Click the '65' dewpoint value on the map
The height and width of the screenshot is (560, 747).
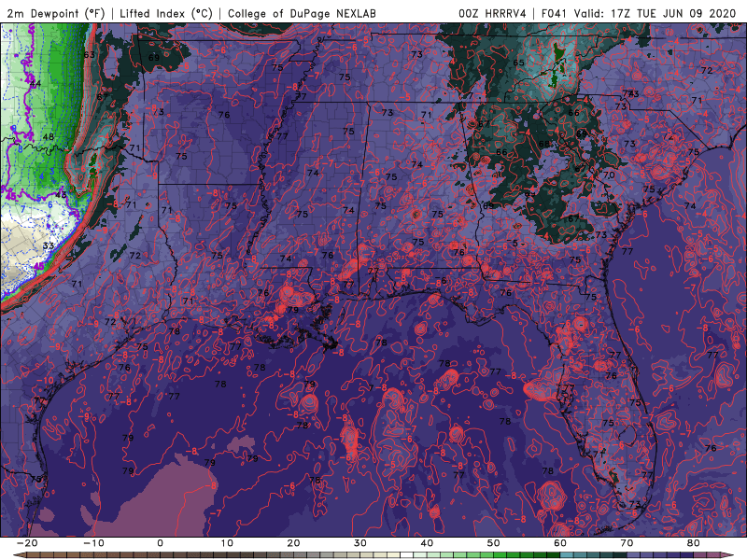pos(518,63)
